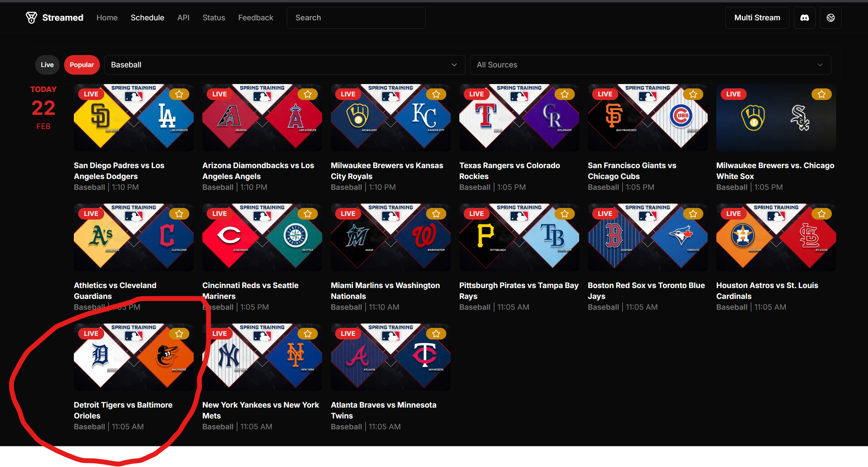Favorite Astros vs Cardinals with star icon
This screenshot has height=467, width=868.
coord(821,214)
